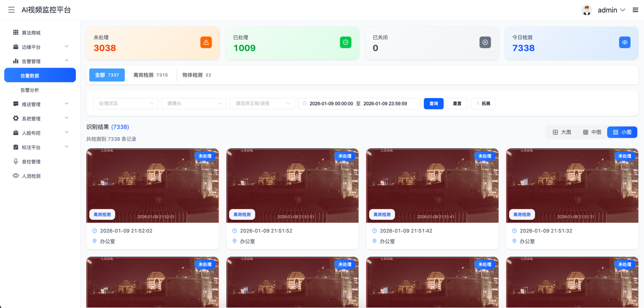Click the blue eye icon on 今日检测 card

pyautogui.click(x=625, y=42)
